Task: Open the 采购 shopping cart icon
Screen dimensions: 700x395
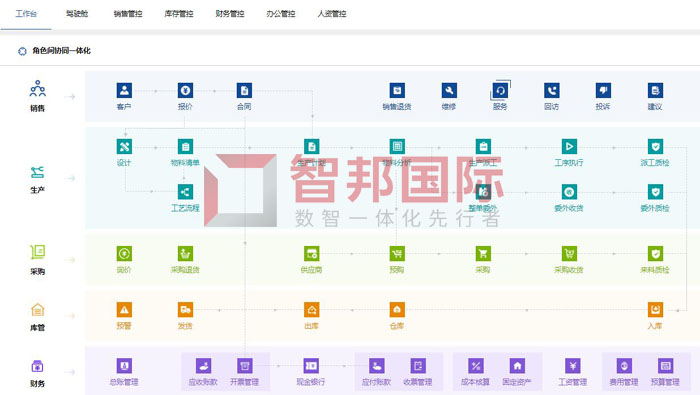Action: pyautogui.click(x=483, y=254)
